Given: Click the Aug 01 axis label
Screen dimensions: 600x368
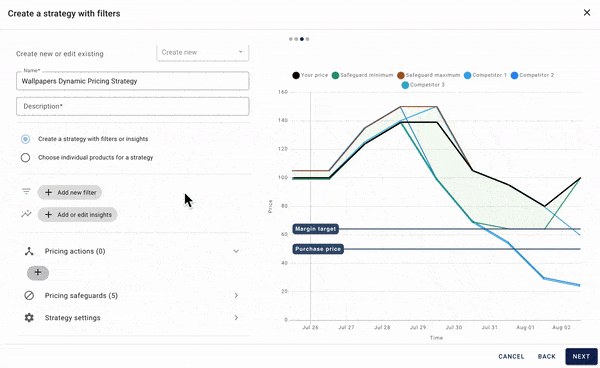Looking at the screenshot, I should point(525,327).
